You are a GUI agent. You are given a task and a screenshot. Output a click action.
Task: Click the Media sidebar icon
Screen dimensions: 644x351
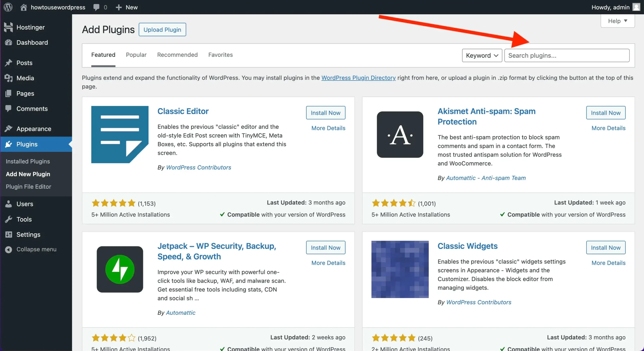click(x=8, y=78)
